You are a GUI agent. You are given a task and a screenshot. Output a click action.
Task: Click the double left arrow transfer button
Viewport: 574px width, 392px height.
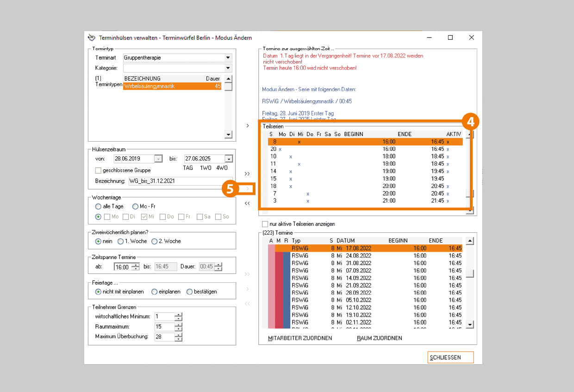click(247, 203)
